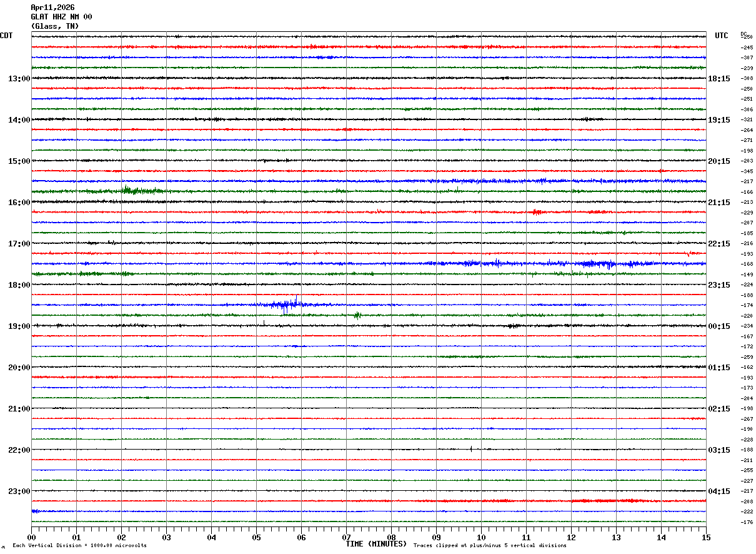This screenshot has width=756, height=554.
Task: Click the 01:15 UTC time label
Action: 719,368
